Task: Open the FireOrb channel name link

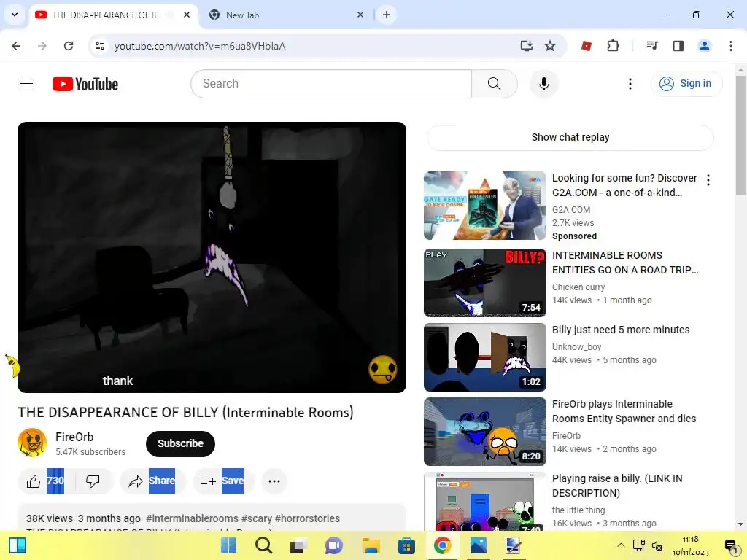Action: pos(74,437)
